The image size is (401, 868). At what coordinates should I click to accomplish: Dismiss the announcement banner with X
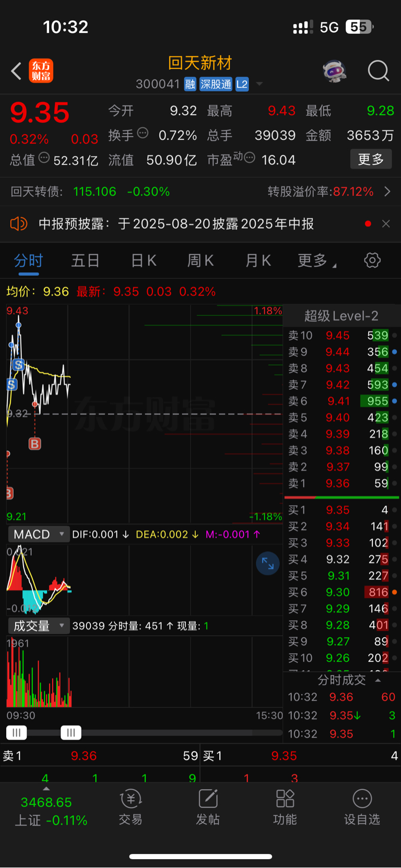[386, 224]
